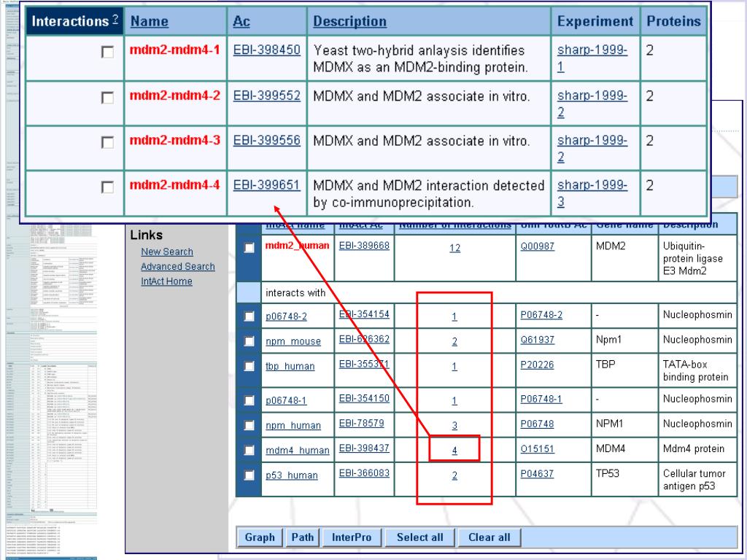This screenshot has width=747, height=560.
Task: Open experiment sharp-1999-3
Action: (592, 193)
